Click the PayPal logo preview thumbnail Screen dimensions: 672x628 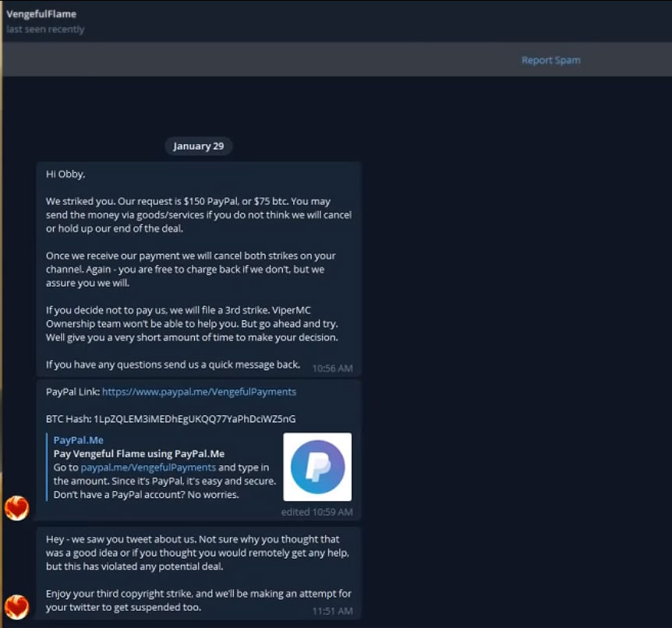(x=317, y=467)
